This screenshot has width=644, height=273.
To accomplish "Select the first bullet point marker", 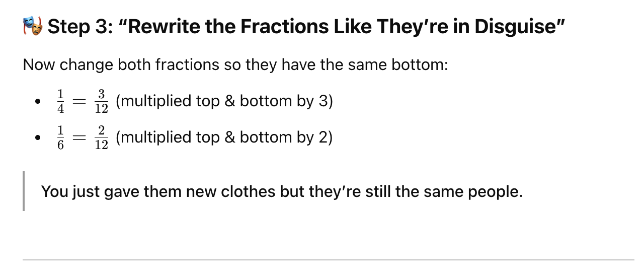I will pos(37,102).
